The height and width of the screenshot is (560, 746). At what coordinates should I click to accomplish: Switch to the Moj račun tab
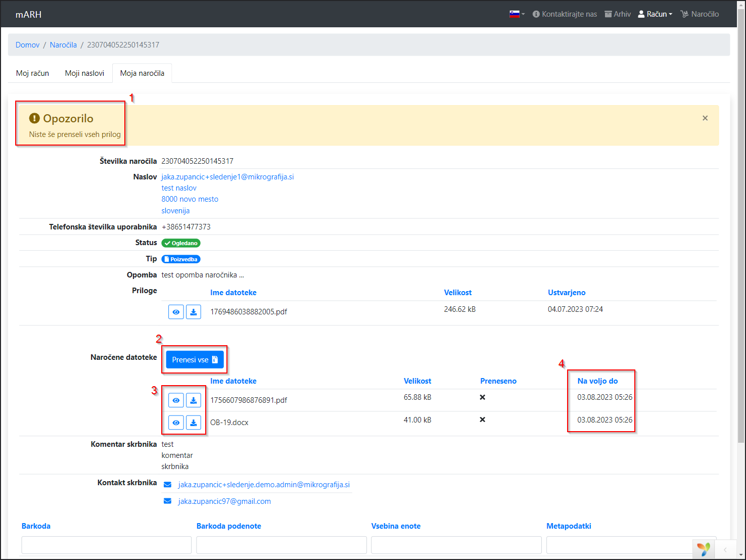[x=32, y=73]
